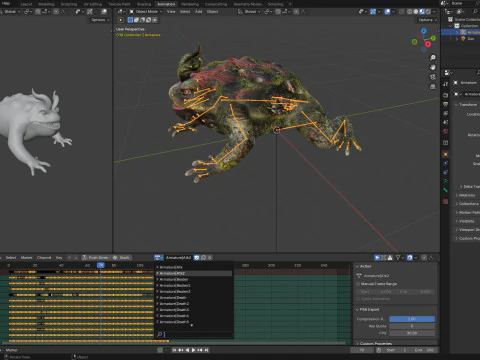Switch to the Animation workspace tab
The image size is (480, 360).
(166, 4)
